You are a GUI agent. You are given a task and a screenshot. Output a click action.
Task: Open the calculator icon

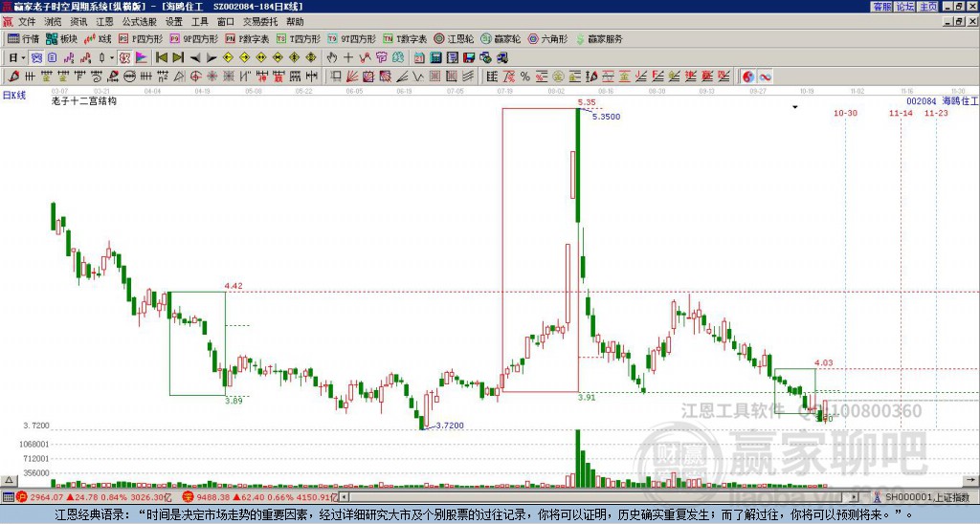[x=435, y=58]
